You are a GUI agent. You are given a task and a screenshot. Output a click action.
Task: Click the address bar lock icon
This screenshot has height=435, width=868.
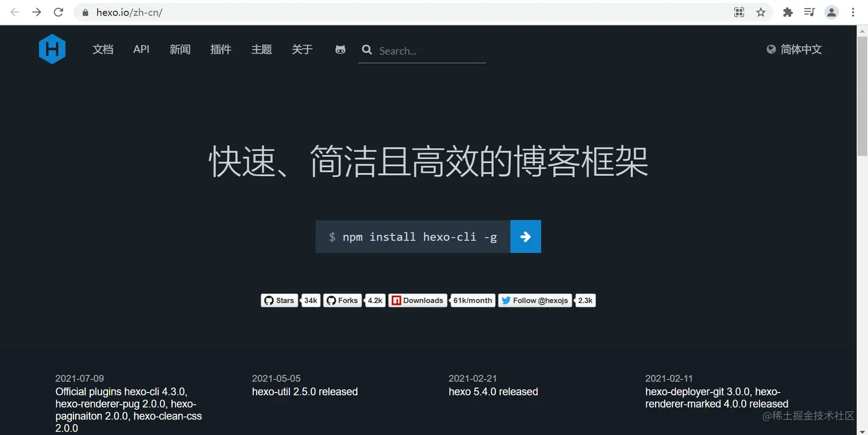tap(86, 12)
